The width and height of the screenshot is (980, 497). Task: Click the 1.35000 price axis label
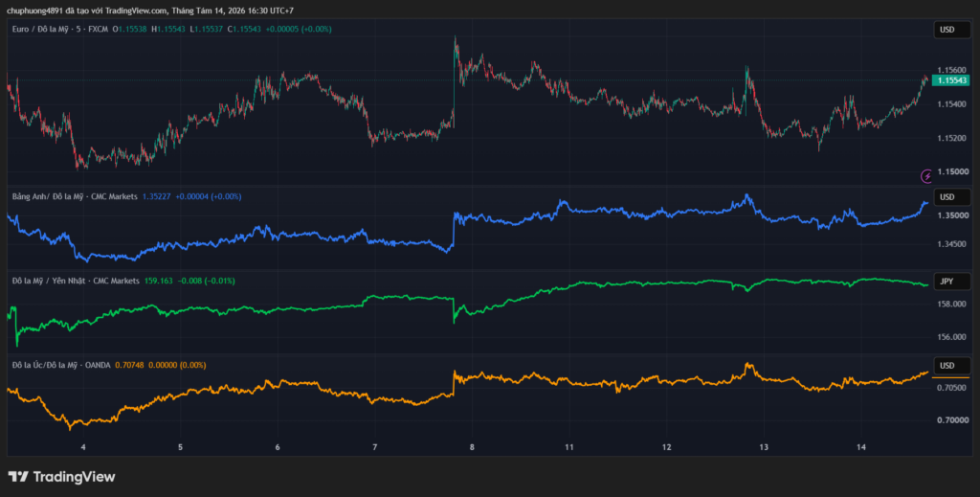pos(952,215)
